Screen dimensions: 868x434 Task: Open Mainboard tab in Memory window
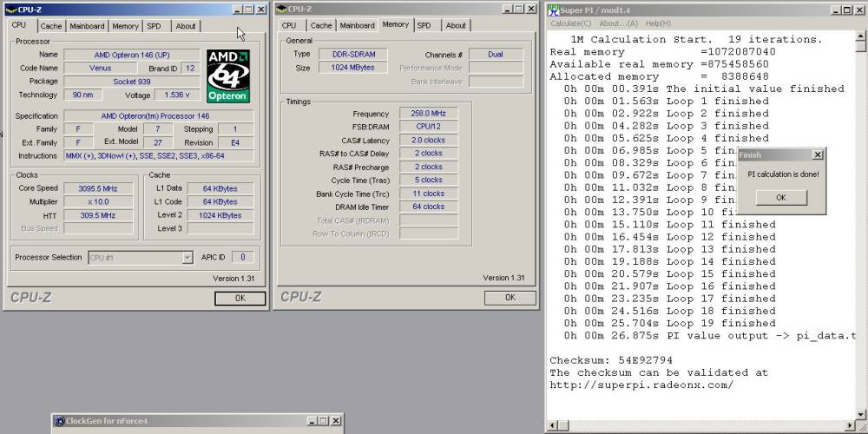357,25
